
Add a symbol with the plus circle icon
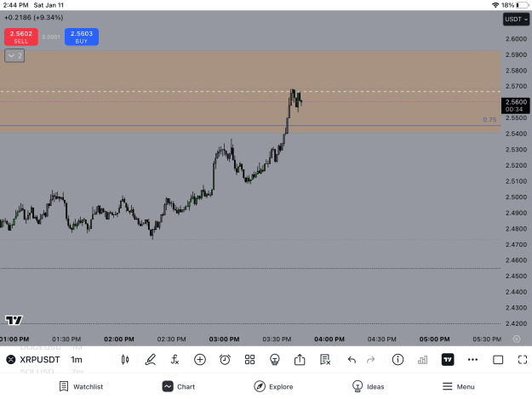pos(200,359)
